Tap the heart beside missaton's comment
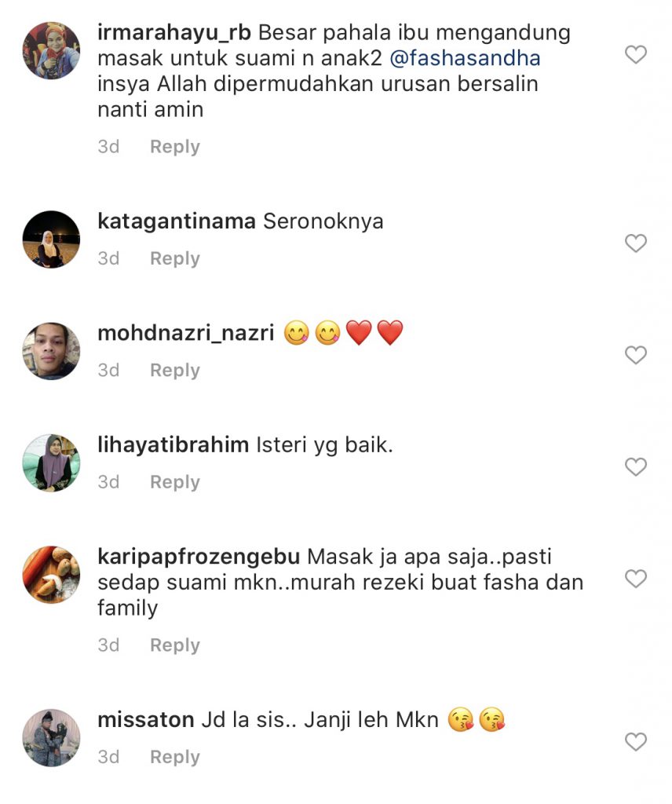672x804 pixels. click(x=636, y=741)
